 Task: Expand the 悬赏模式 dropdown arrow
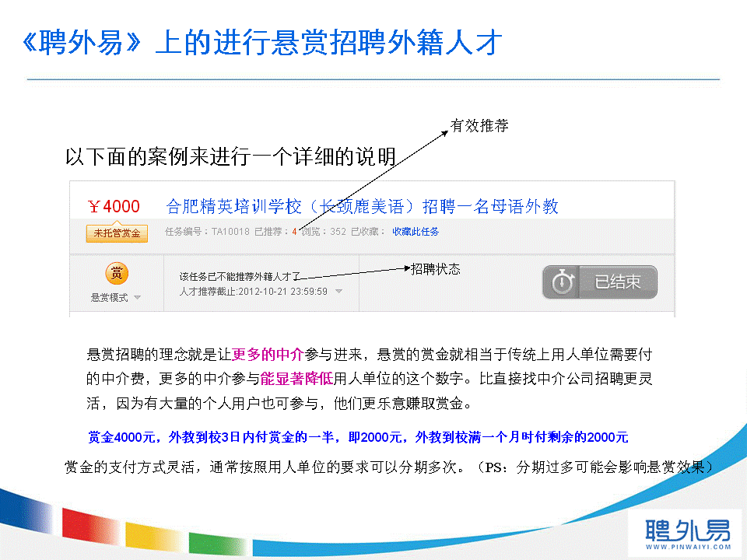click(137, 298)
